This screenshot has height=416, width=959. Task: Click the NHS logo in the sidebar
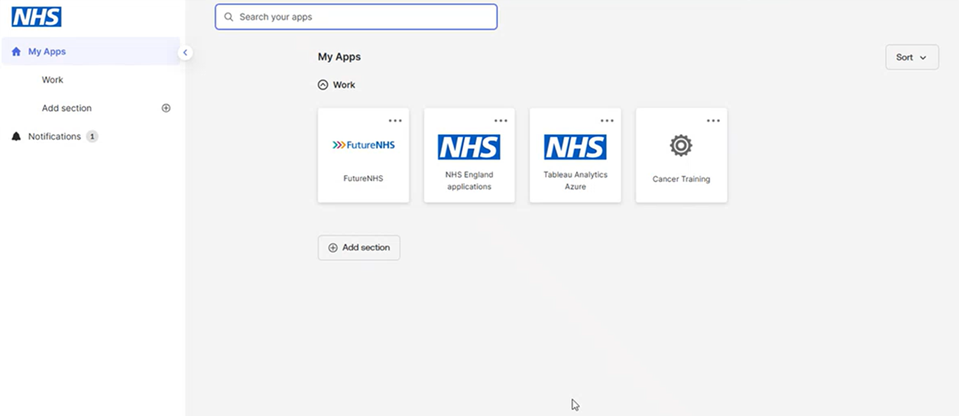click(x=36, y=17)
